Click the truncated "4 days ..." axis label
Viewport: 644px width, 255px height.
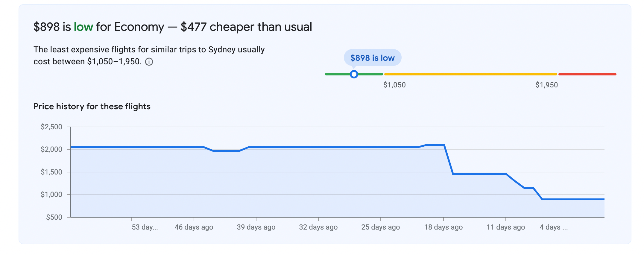[x=554, y=227]
